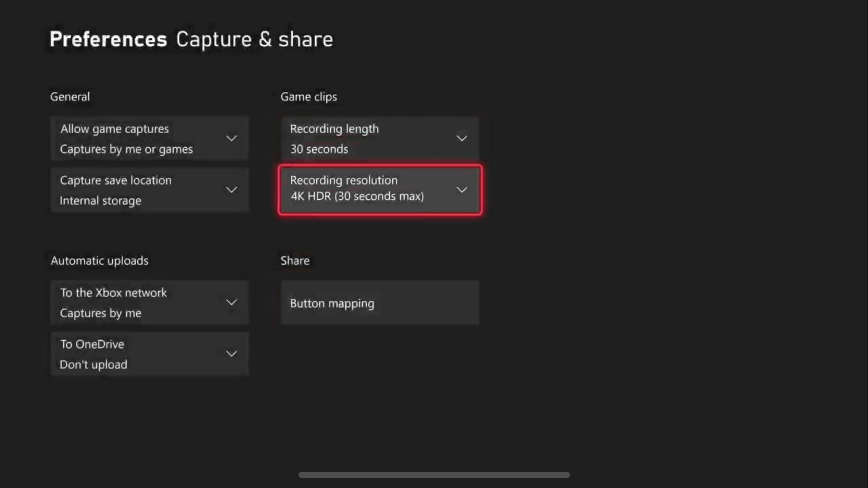Viewport: 868px width, 488px height.
Task: Click the To OneDrive dropdown chevron
Action: point(231,353)
